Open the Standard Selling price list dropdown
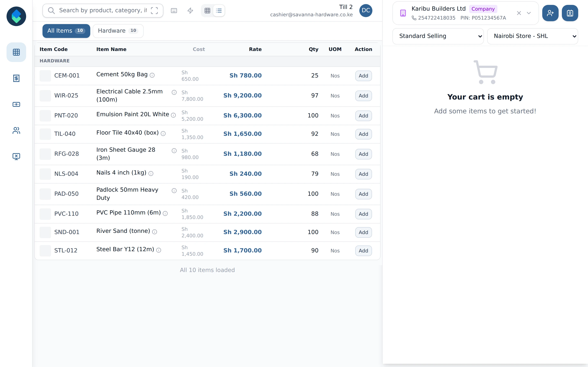Screen dimensions: 588x367 point(438,36)
